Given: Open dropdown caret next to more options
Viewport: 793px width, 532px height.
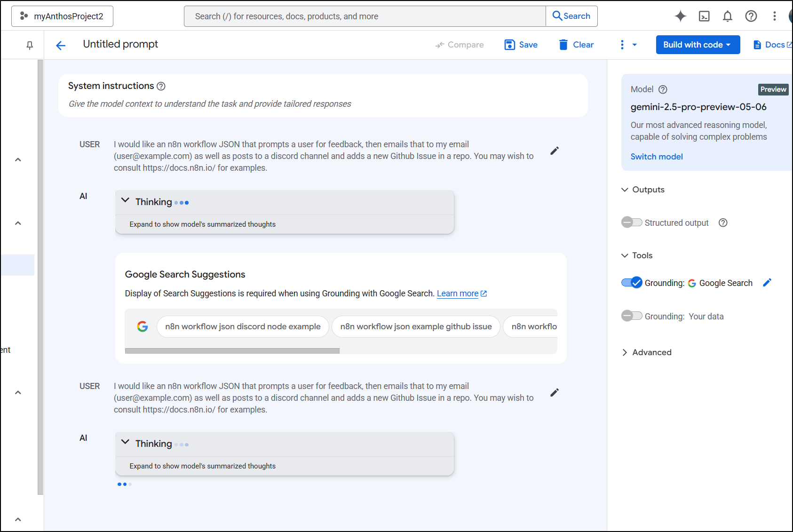Looking at the screenshot, I should tap(634, 45).
